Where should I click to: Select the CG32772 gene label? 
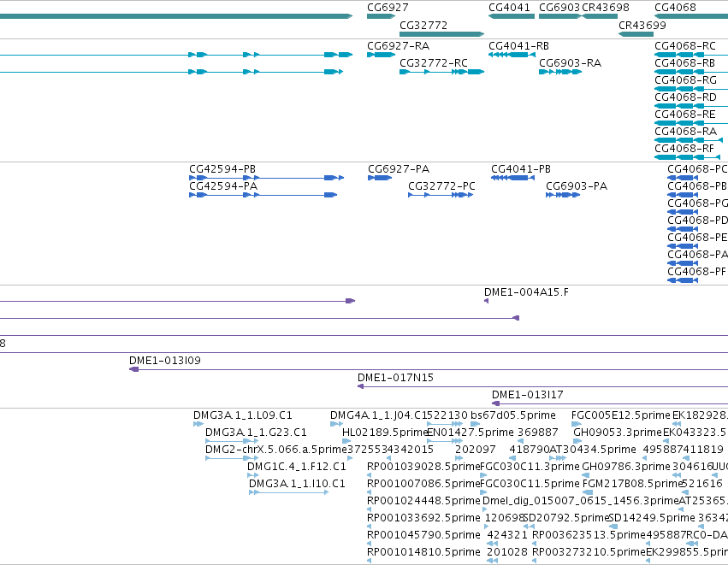point(423,25)
